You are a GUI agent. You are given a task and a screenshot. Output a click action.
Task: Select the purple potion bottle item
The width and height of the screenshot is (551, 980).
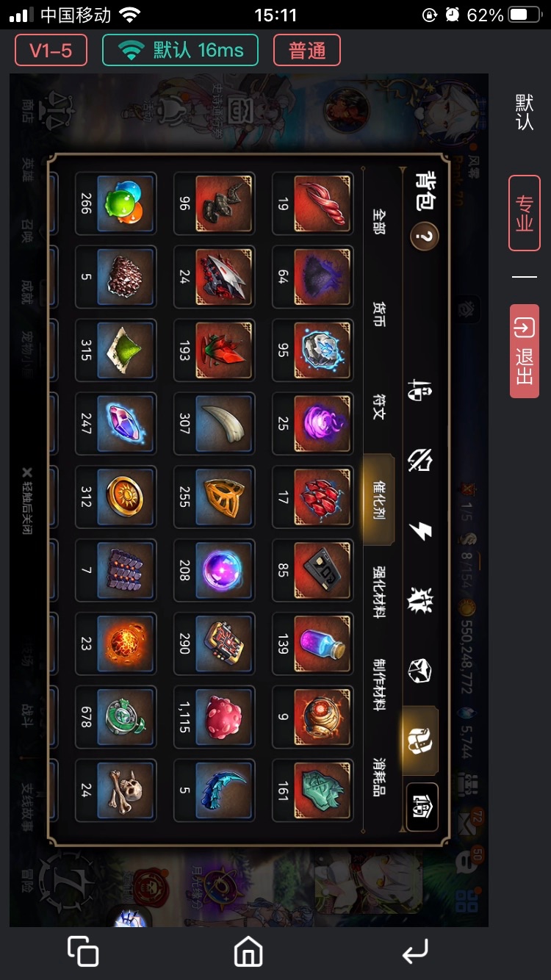[x=313, y=644]
